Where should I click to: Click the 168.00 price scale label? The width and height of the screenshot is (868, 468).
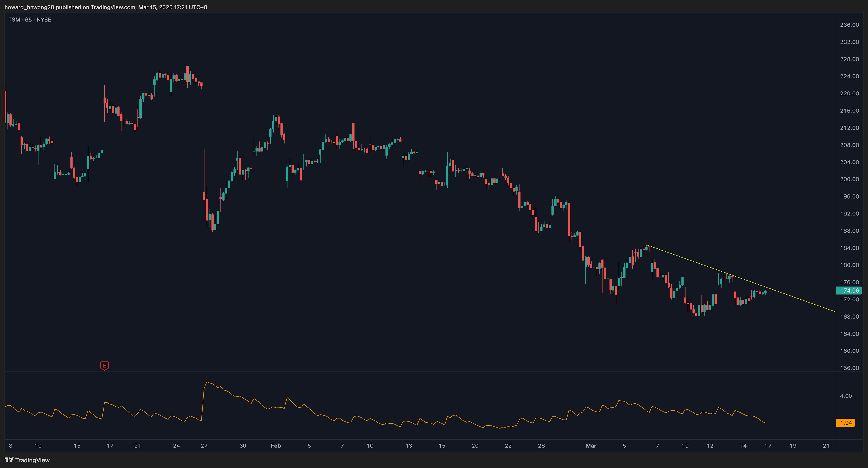[x=849, y=316]
